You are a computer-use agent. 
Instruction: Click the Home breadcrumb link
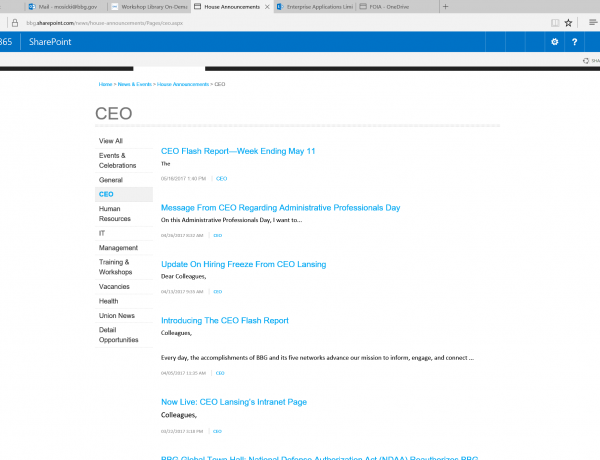click(x=105, y=85)
